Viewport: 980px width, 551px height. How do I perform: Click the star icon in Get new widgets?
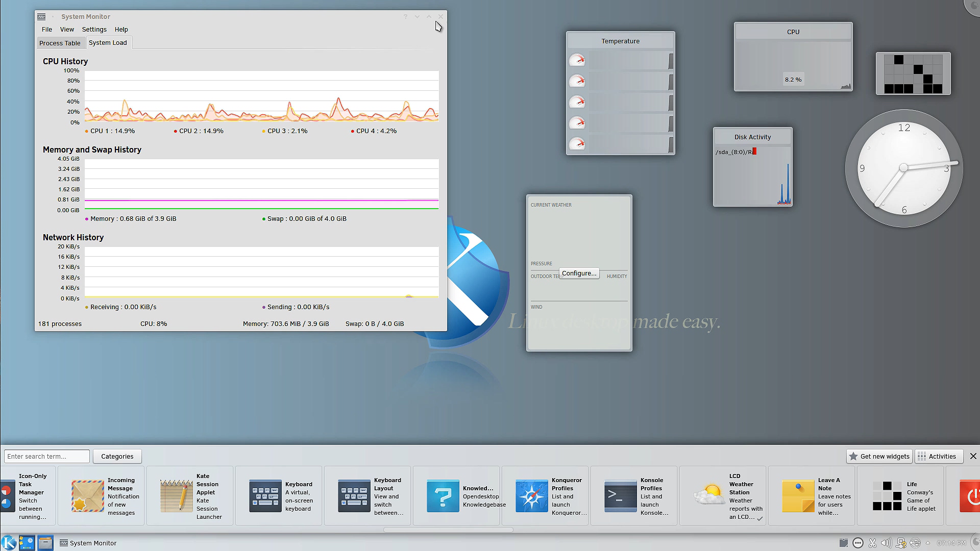click(853, 457)
